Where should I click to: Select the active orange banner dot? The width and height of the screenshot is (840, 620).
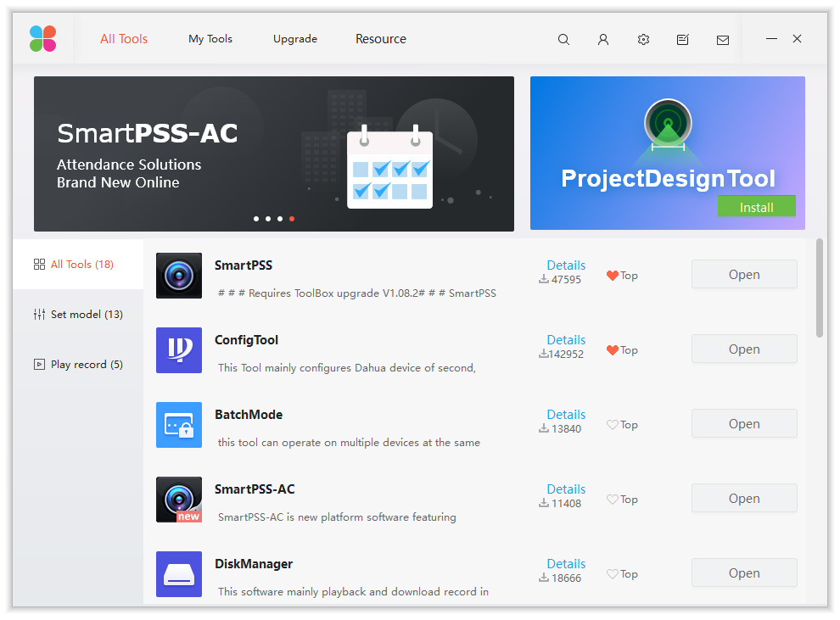292,219
